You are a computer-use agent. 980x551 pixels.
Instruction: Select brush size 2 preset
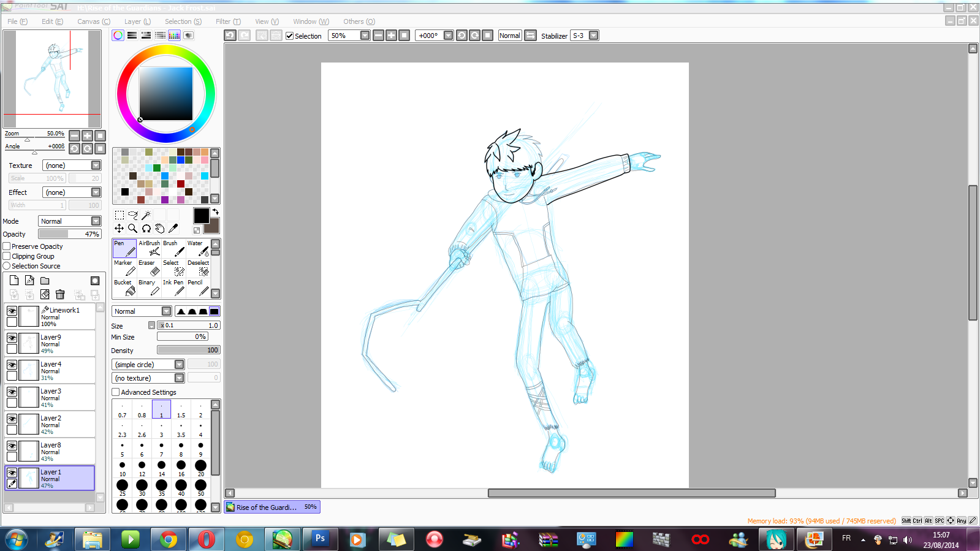200,409
